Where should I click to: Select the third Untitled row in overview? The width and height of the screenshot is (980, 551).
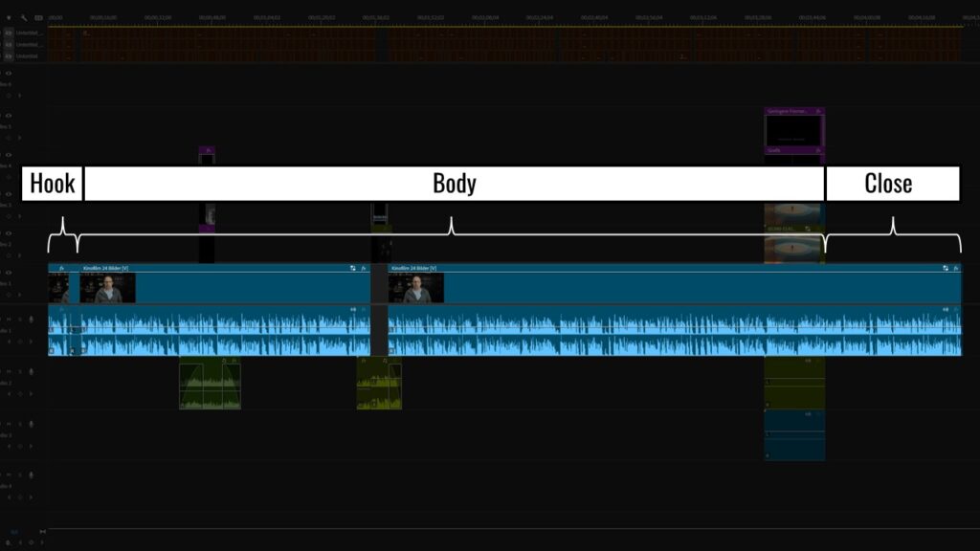(x=29, y=55)
